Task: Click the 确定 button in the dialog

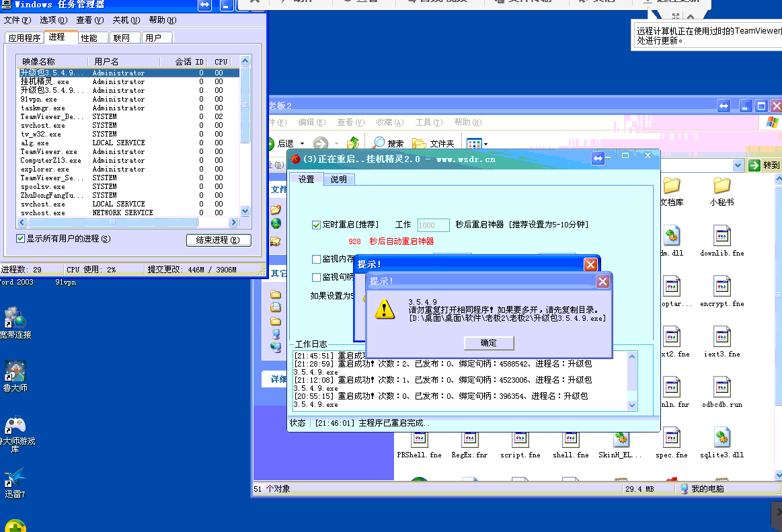Action: point(489,343)
